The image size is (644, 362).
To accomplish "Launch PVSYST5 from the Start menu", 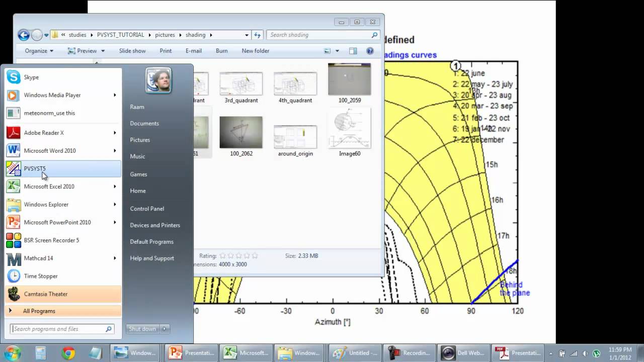I will [63, 168].
